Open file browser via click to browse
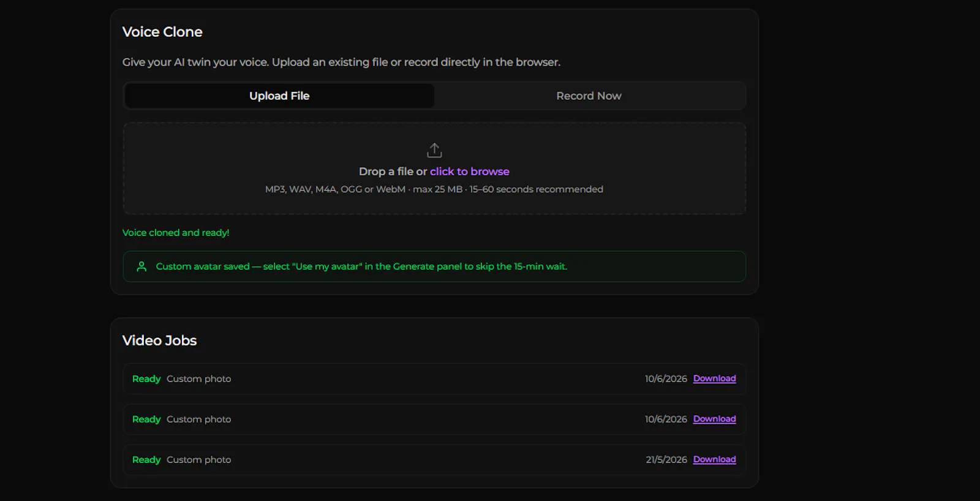 (x=470, y=171)
